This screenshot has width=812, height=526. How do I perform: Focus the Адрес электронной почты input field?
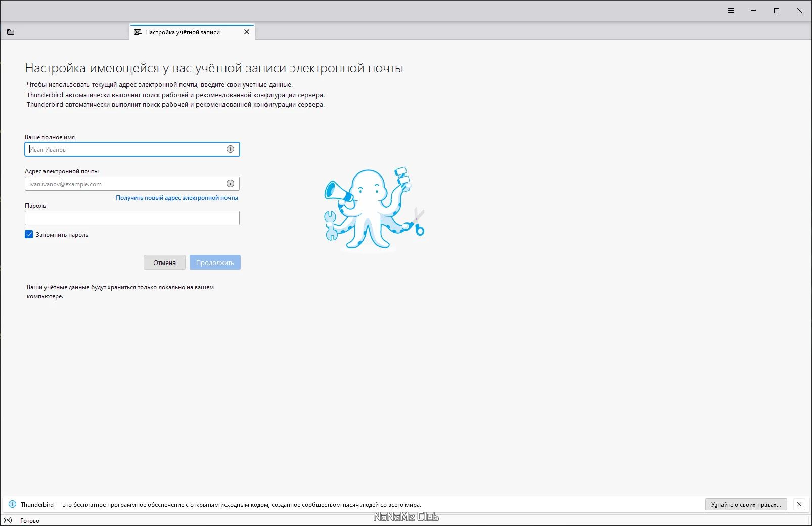click(132, 184)
